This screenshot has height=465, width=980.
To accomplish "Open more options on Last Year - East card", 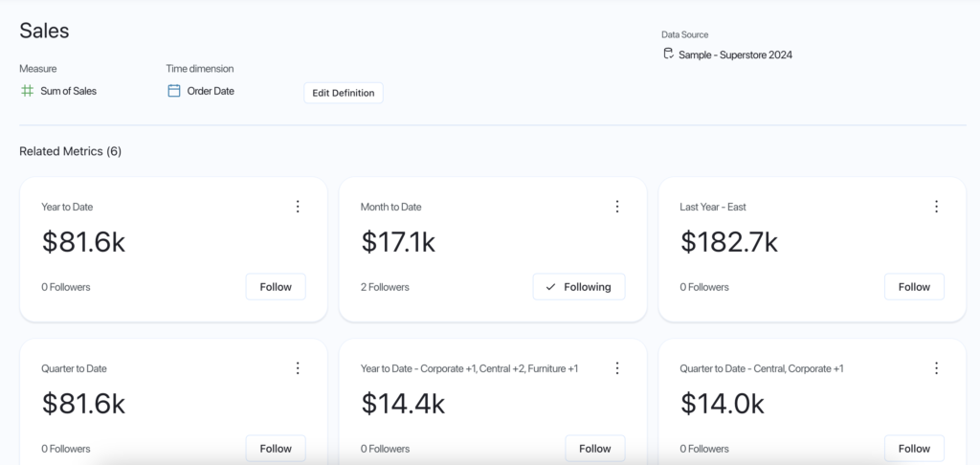I will pyautogui.click(x=936, y=207).
